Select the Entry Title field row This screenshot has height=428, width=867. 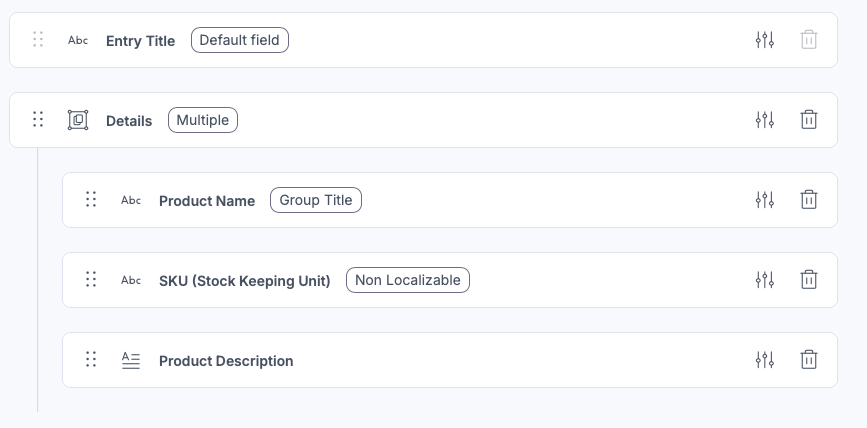click(x=424, y=40)
